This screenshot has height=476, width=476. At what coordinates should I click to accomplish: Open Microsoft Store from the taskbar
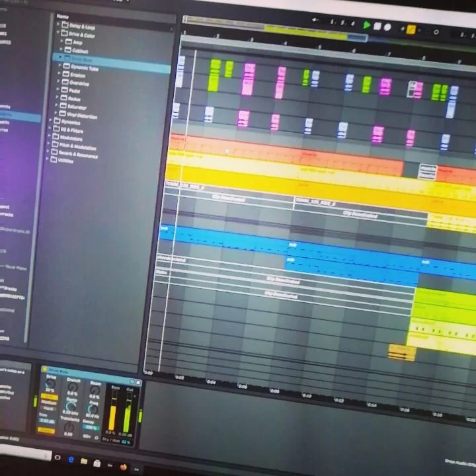pos(97,463)
